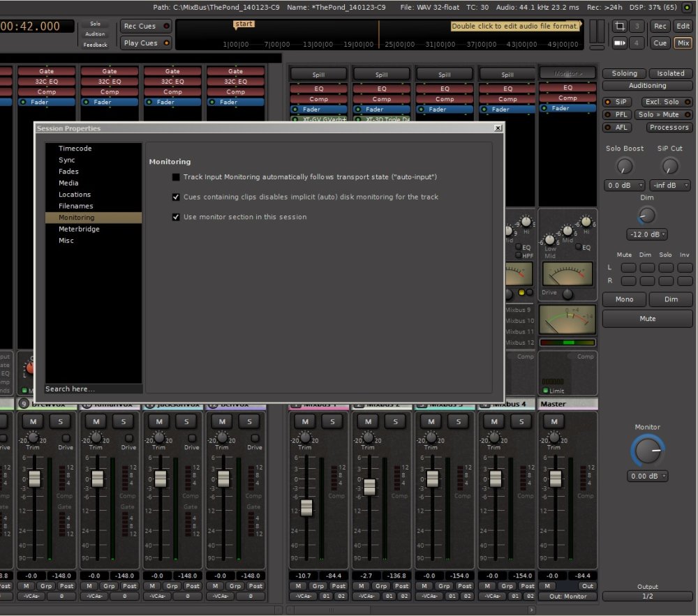Open the Dim level dropdown showing -12.0 dB
Screen dimensions: 698x616
coord(646,234)
